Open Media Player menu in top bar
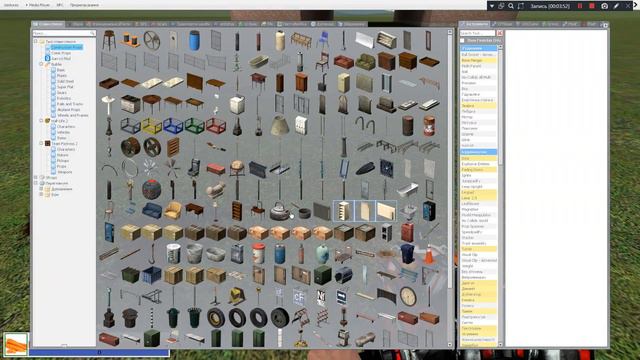The height and width of the screenshot is (360, 640). click(x=38, y=5)
